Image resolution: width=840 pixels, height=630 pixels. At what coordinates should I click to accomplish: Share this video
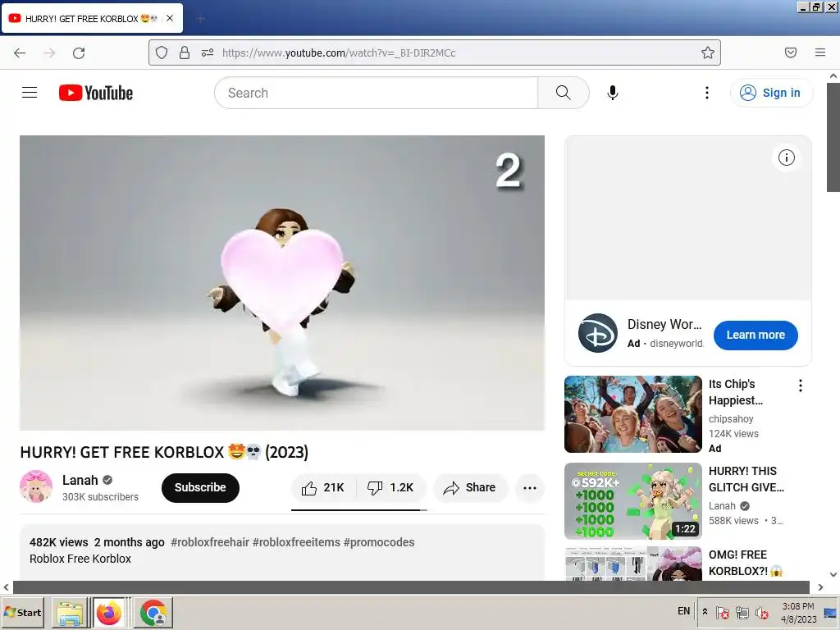[470, 487]
